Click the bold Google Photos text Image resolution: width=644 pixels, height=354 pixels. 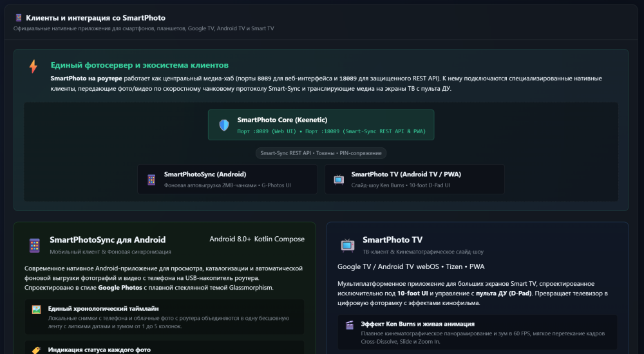coord(120,288)
